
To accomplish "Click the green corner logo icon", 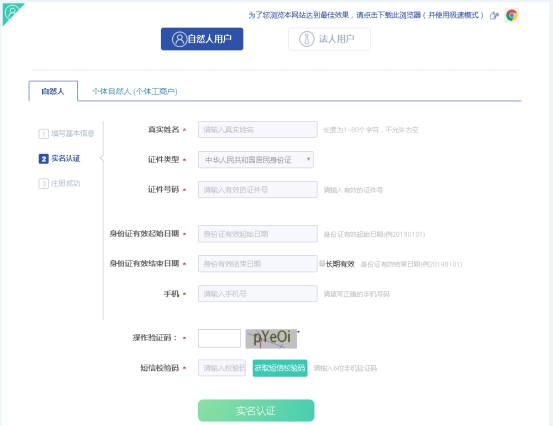I will click(12, 13).
